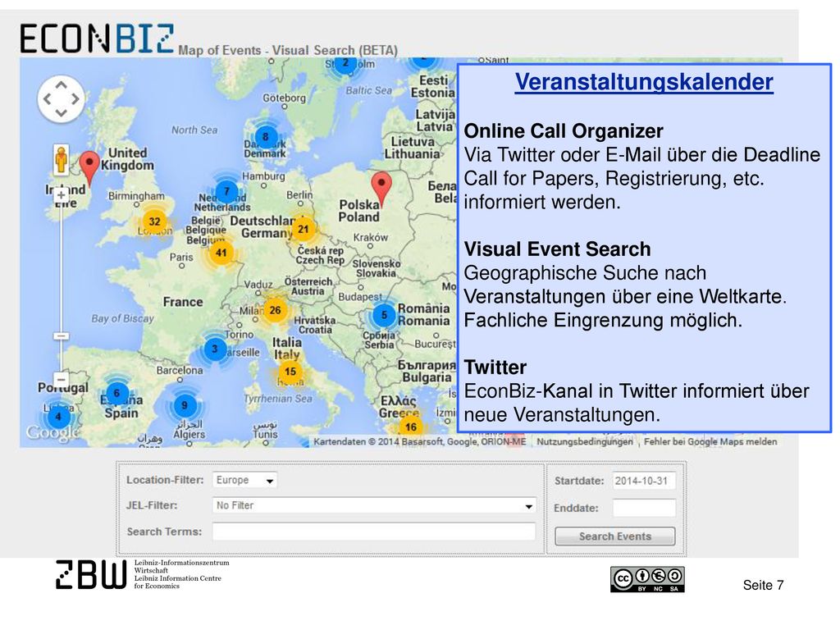Focus the Search Terms input field
Screen dimensions: 840x630
coord(374,532)
